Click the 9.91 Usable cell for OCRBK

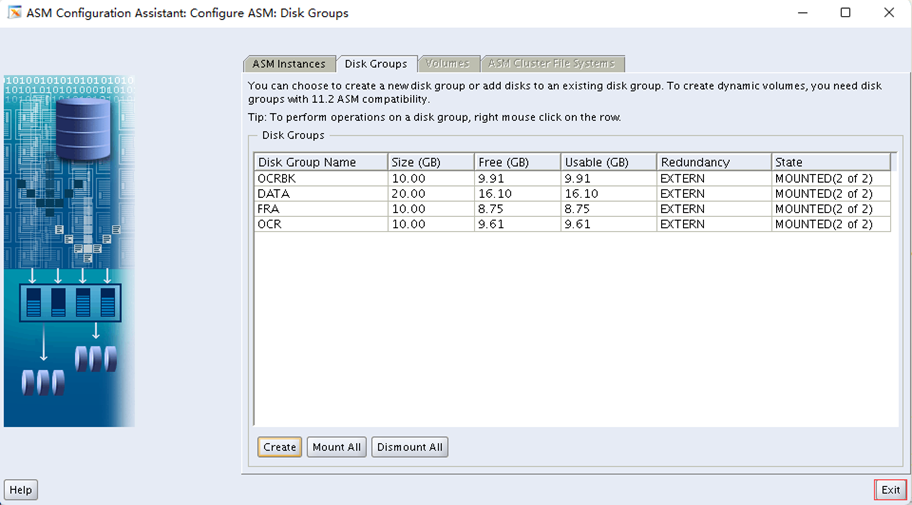click(x=608, y=179)
